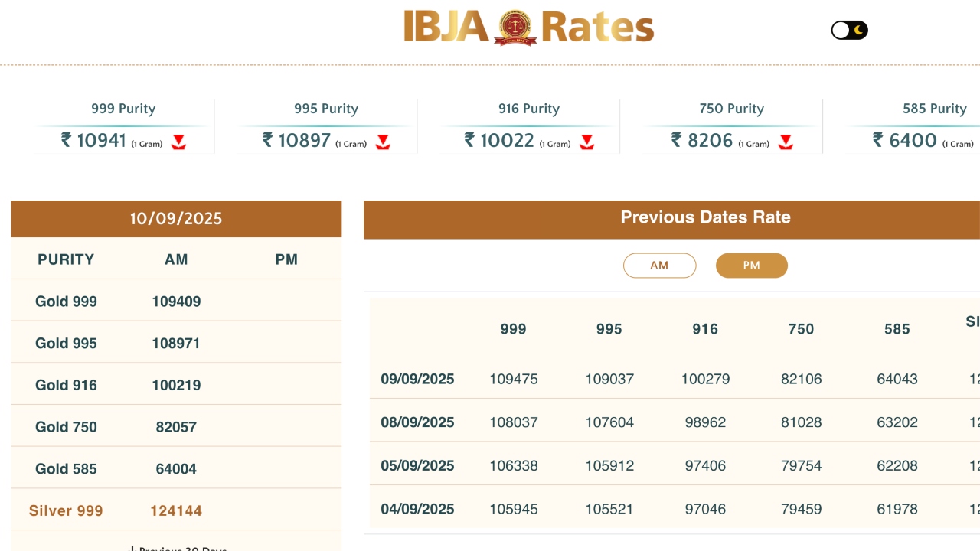Select the AM rates pill
Viewport: 980px width, 551px height.
click(659, 266)
